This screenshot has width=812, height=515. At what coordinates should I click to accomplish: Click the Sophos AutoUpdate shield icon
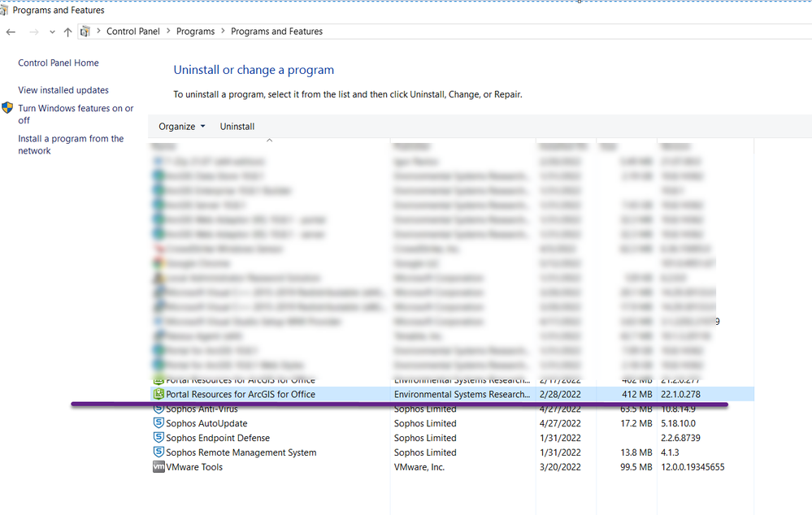(x=158, y=423)
